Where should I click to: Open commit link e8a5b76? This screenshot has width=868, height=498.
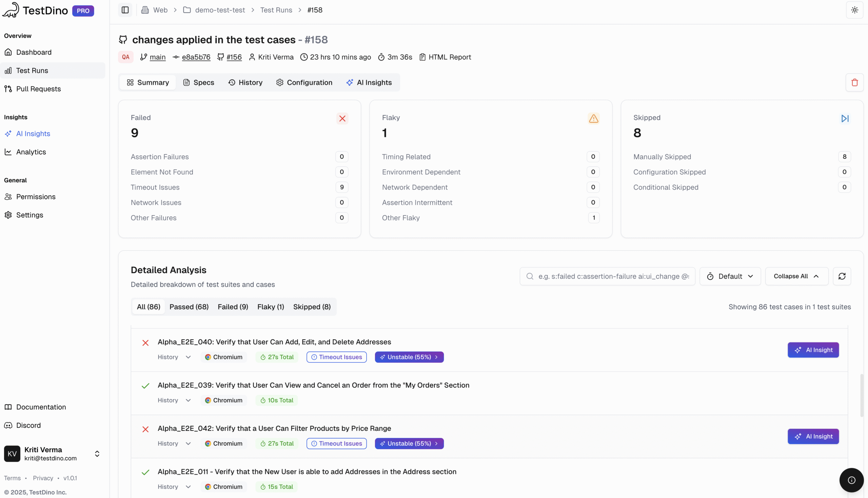tap(196, 57)
